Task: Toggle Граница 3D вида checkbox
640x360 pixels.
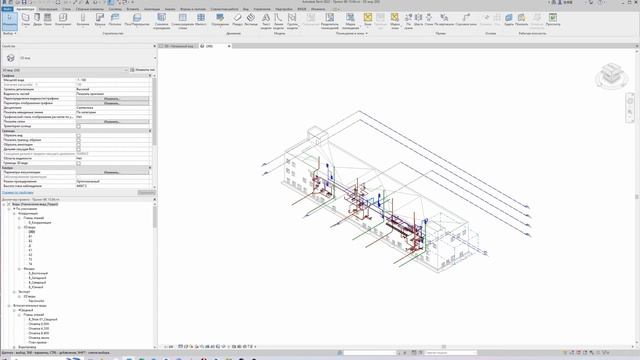Action: click(x=78, y=163)
